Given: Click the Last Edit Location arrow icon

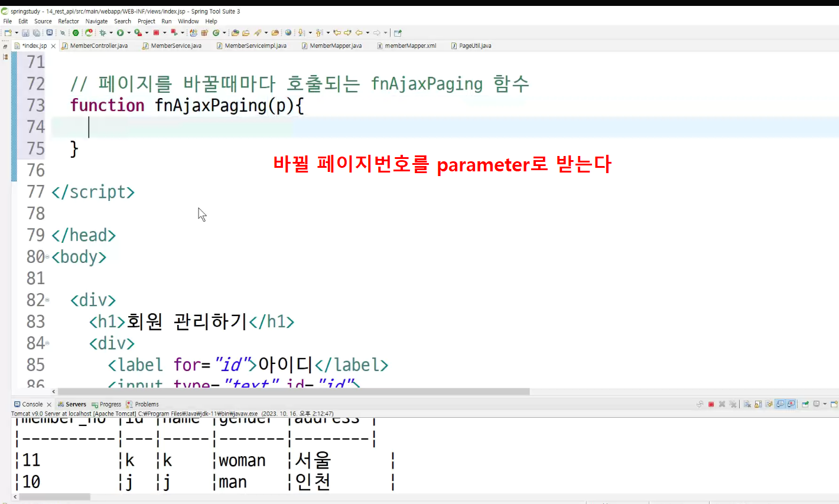Looking at the screenshot, I should (337, 32).
